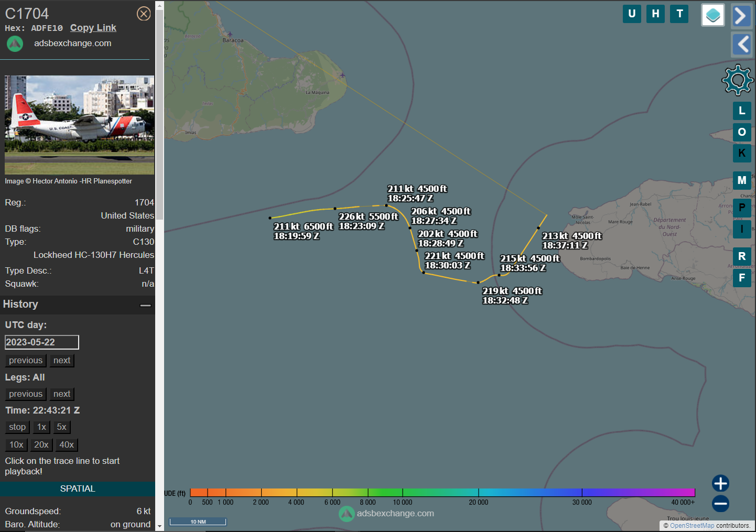Click the T map toggle button

(x=680, y=14)
